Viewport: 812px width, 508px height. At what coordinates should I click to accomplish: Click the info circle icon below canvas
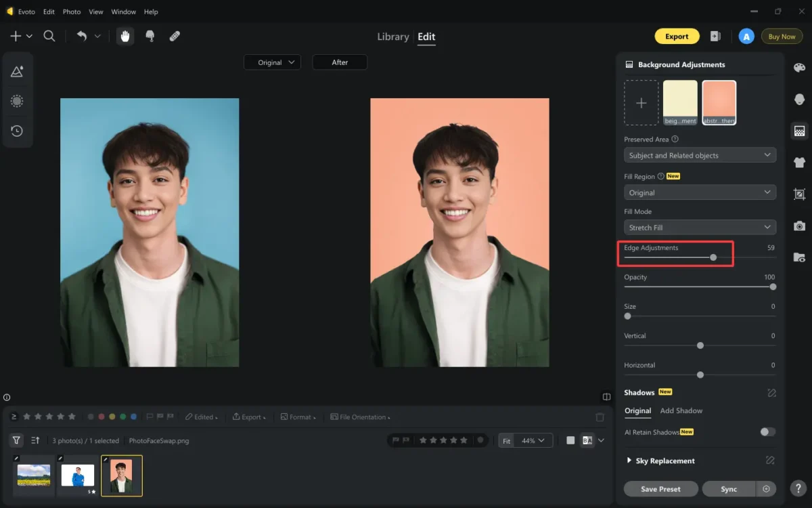point(7,398)
